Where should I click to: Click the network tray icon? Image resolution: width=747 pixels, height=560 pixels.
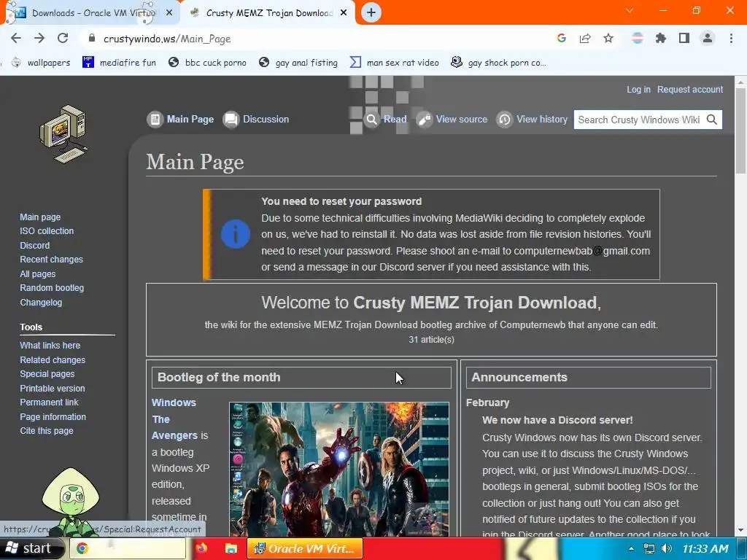tap(649, 548)
